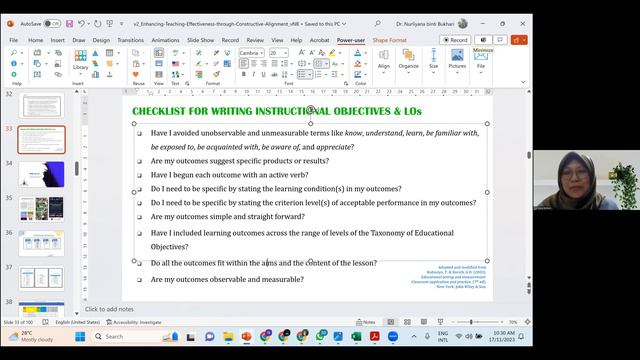Click the File button in Power-user ribbon

[x=481, y=61]
